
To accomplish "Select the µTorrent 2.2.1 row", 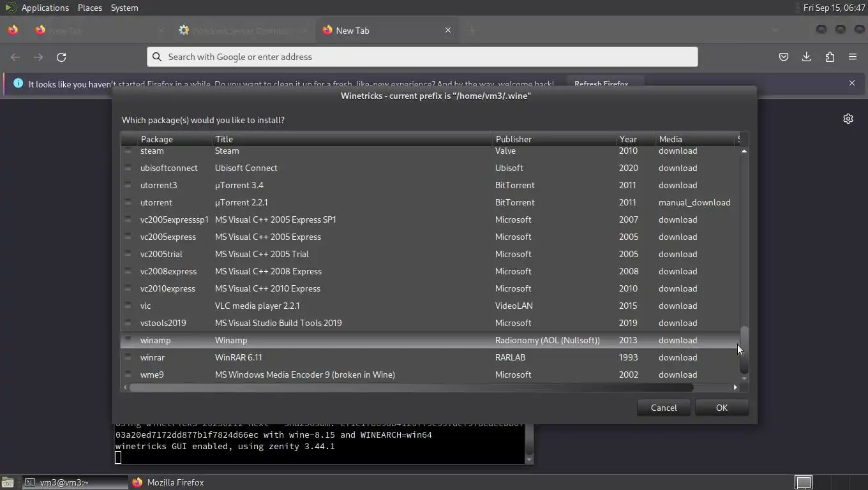I will [429, 202].
